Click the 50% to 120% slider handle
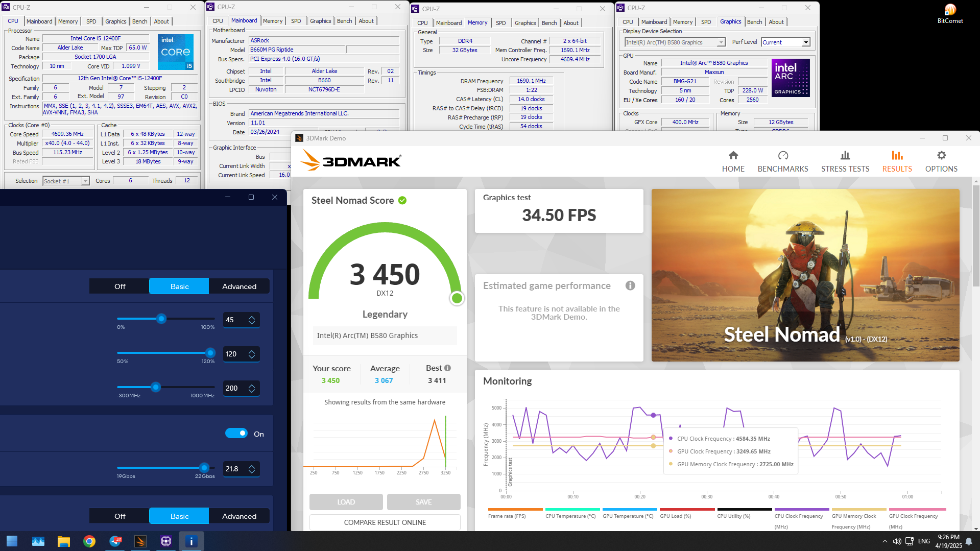The image size is (980, 551). coord(210,353)
